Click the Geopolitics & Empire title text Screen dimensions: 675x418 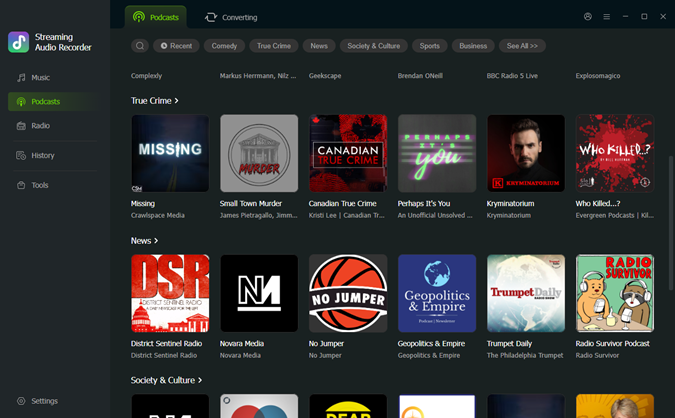(431, 344)
